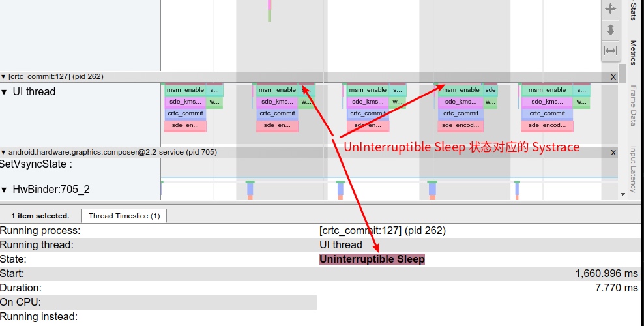Click the scroll-down arrow of track scrollbar
This screenshot has width=644, height=326.
622,193
